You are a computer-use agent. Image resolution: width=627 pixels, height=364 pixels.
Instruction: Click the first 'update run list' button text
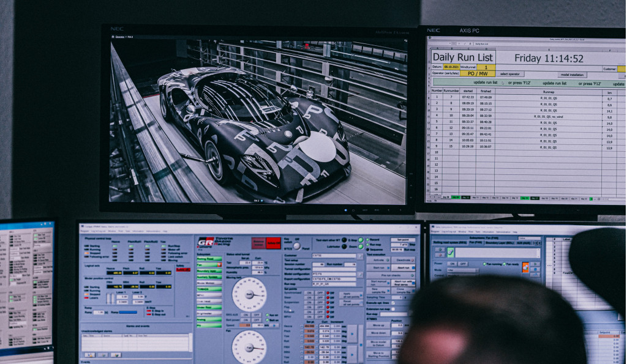(486, 83)
